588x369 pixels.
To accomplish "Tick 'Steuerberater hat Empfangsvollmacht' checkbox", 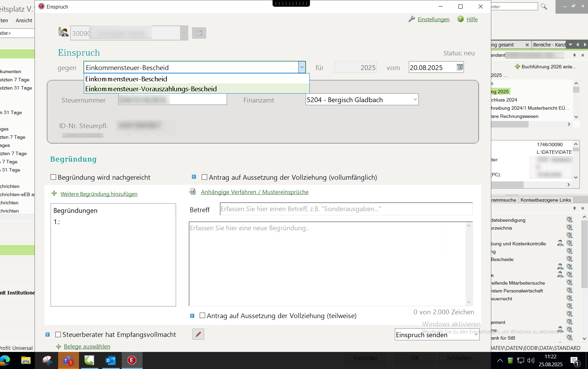I will pyautogui.click(x=58, y=334).
